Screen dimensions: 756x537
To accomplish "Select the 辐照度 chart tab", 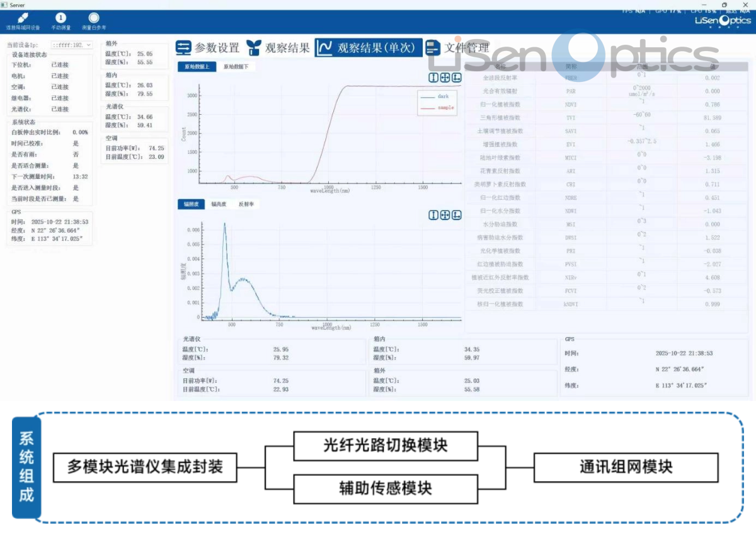I will coord(191,204).
